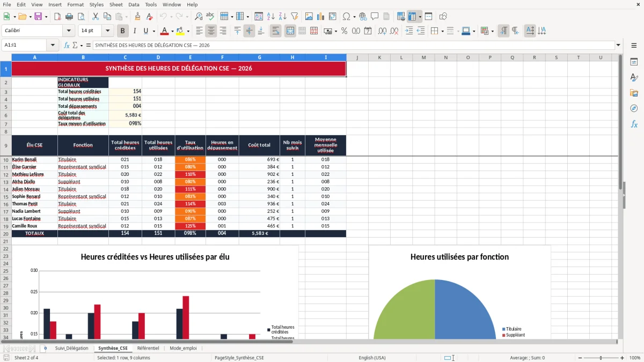Screen dimensions: 644x362
Task: Expand the conditional formatting dropdown arrow
Action: point(492,31)
